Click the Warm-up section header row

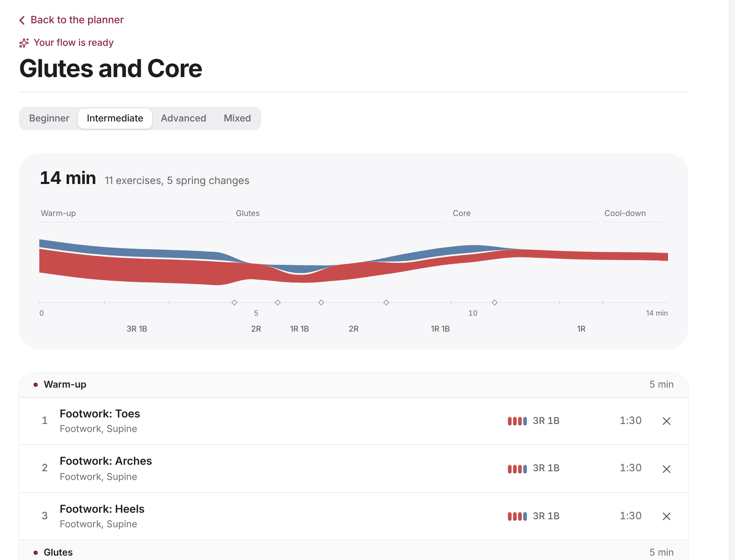[x=353, y=384]
